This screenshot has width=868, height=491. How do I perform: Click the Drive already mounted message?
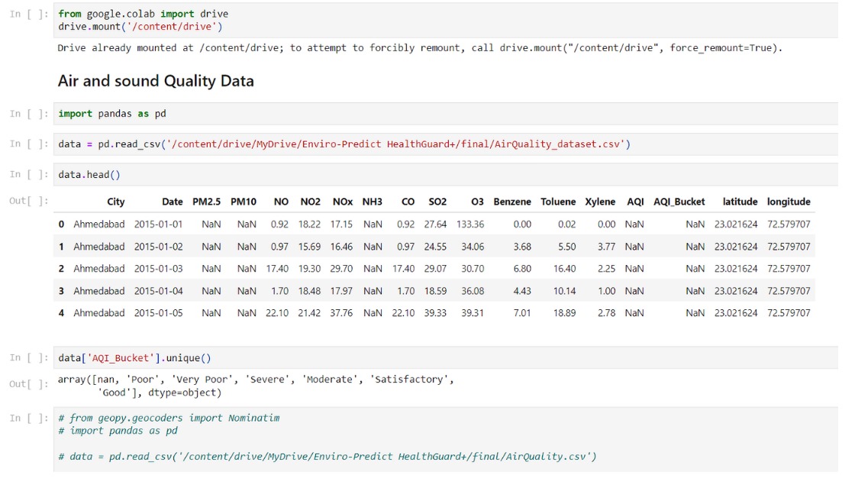click(x=305, y=47)
